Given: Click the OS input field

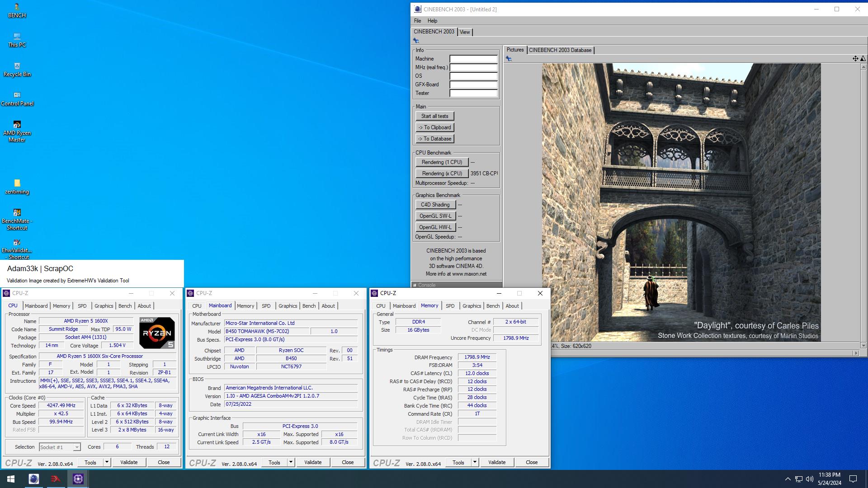Looking at the screenshot, I should tap(473, 76).
